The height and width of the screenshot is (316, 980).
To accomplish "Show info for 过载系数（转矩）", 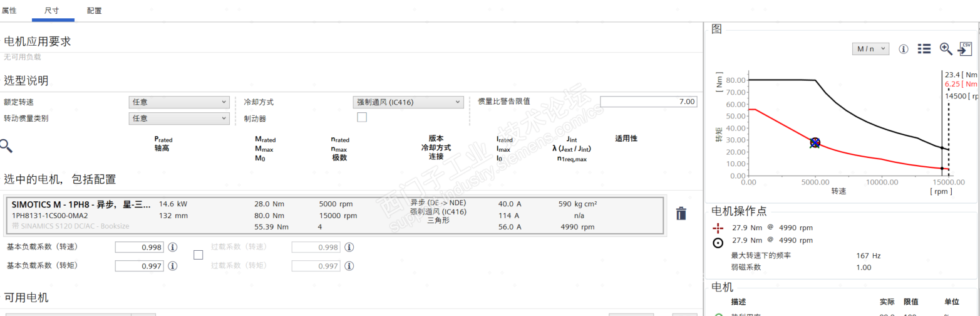I will [350, 266].
